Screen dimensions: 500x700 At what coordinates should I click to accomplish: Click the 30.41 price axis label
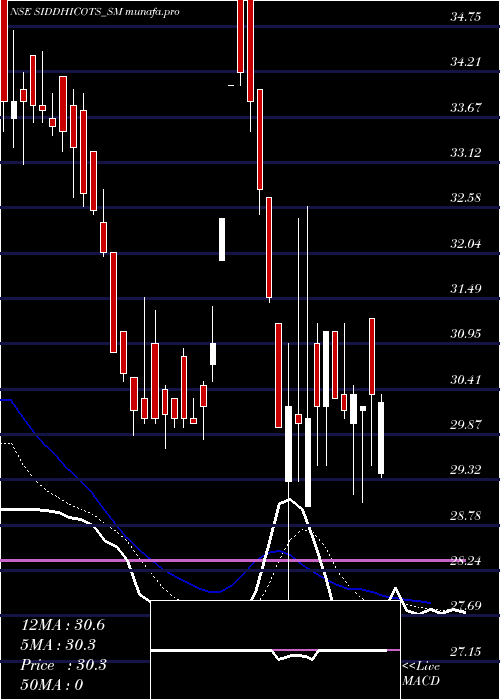point(466,380)
